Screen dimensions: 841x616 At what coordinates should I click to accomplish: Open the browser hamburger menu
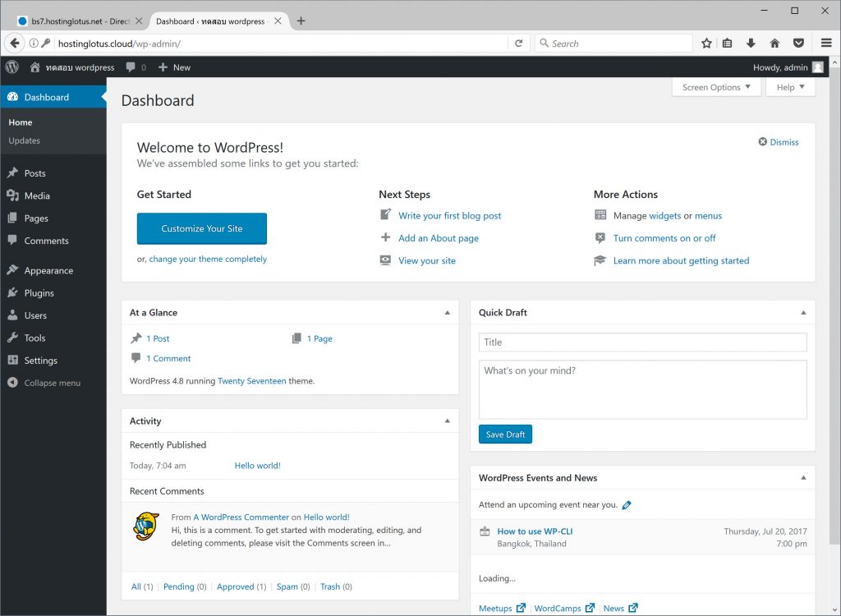[x=826, y=44]
